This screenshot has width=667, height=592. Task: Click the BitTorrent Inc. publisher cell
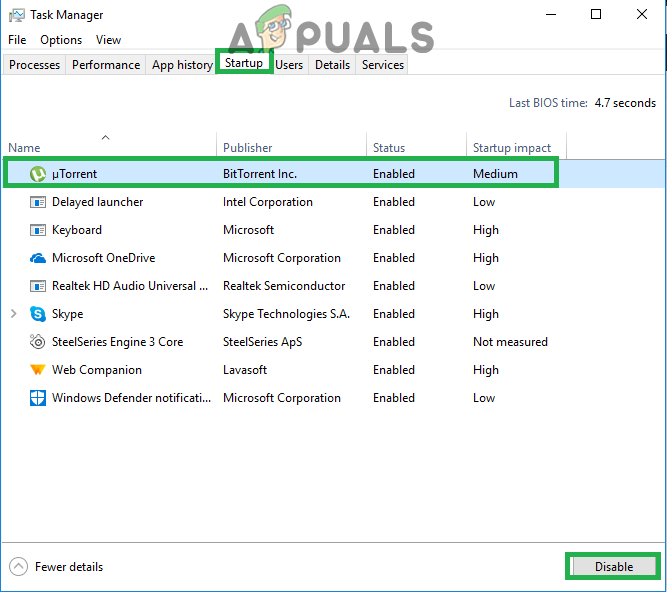coord(260,174)
